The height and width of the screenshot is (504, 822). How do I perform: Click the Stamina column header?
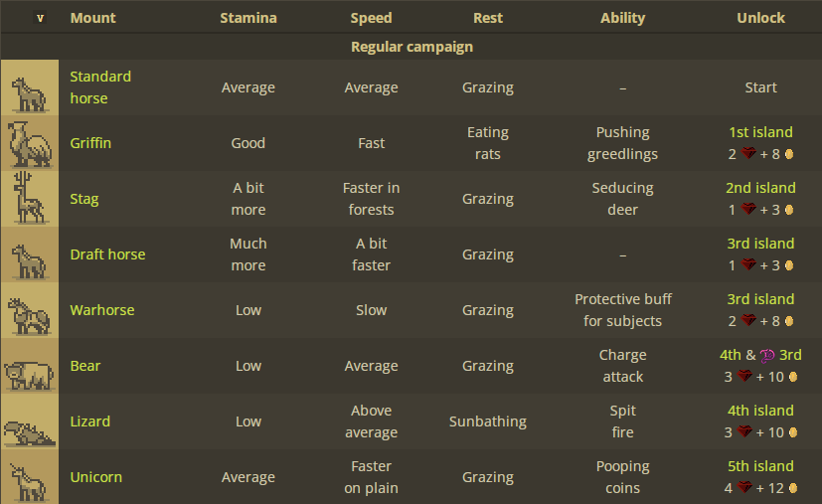(x=248, y=18)
